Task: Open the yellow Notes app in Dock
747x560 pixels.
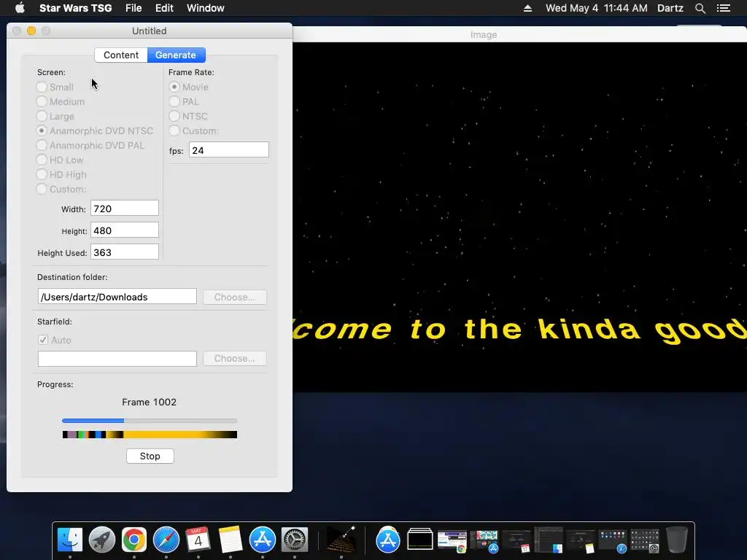Action: [x=230, y=540]
